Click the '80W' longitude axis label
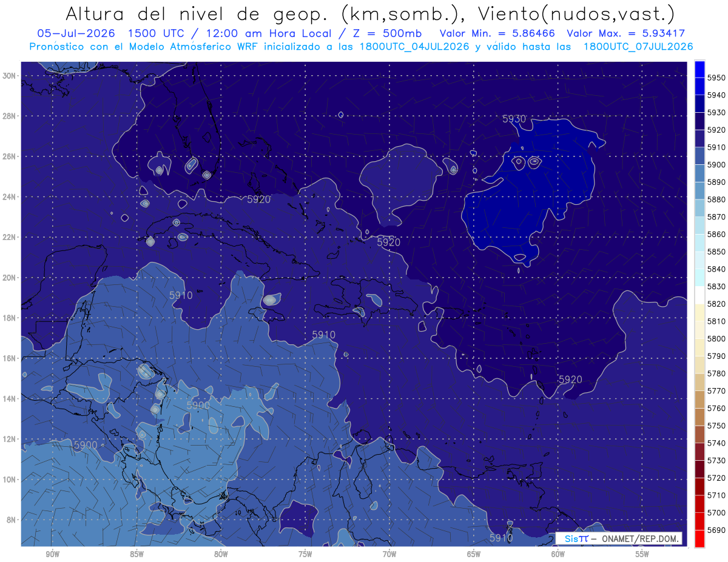The image size is (728, 562). click(221, 554)
